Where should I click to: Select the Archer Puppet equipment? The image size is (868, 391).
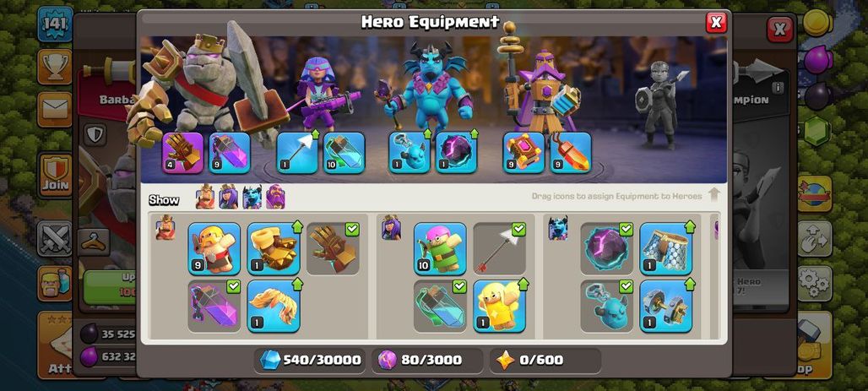(x=440, y=248)
